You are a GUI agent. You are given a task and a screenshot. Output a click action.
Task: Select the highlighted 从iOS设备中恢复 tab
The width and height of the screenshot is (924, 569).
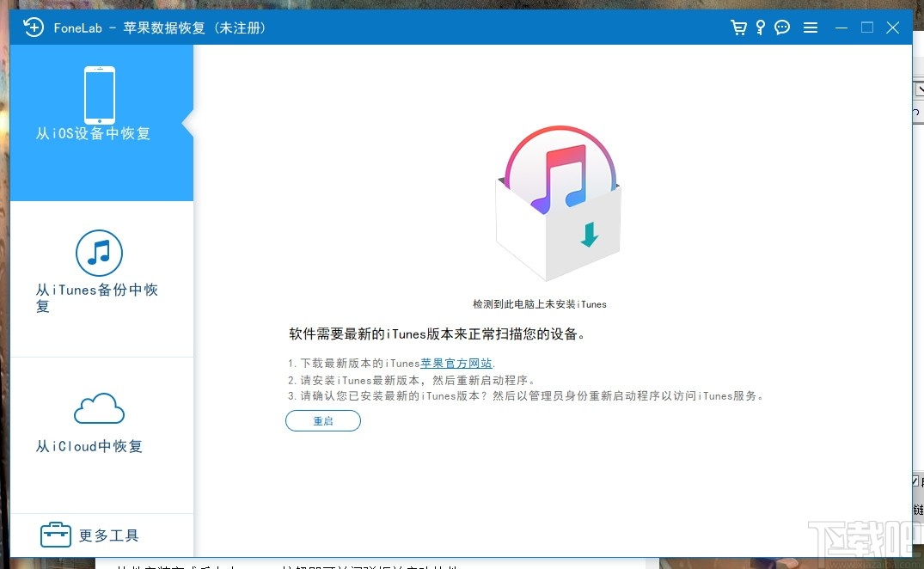click(92, 133)
